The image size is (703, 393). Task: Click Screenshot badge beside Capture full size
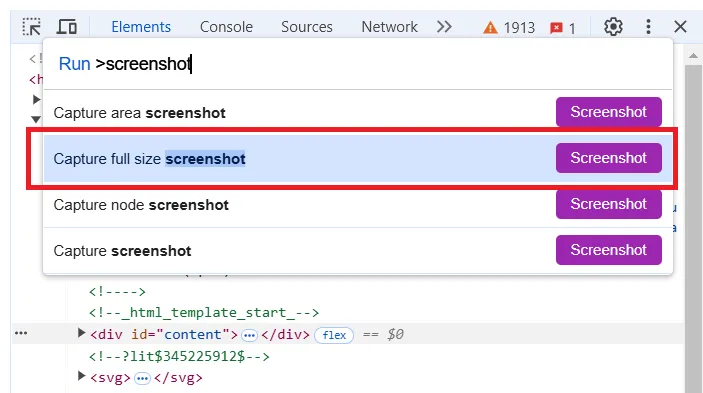[x=608, y=158]
